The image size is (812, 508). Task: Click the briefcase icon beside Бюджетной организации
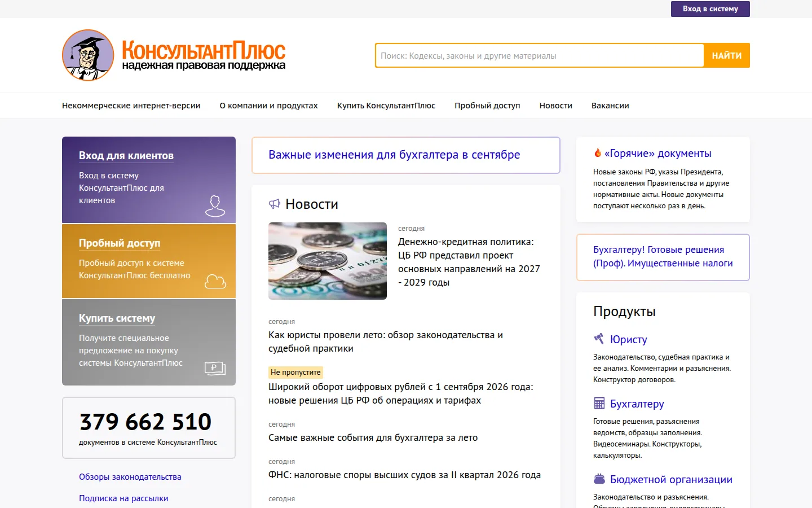[x=599, y=479]
